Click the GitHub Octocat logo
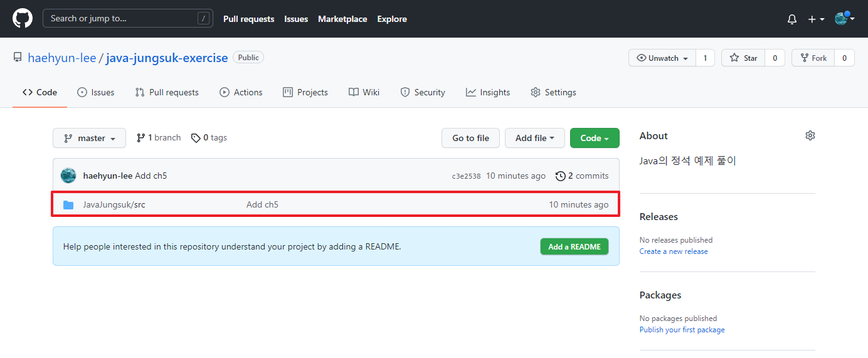The height and width of the screenshot is (358, 868). [x=23, y=18]
